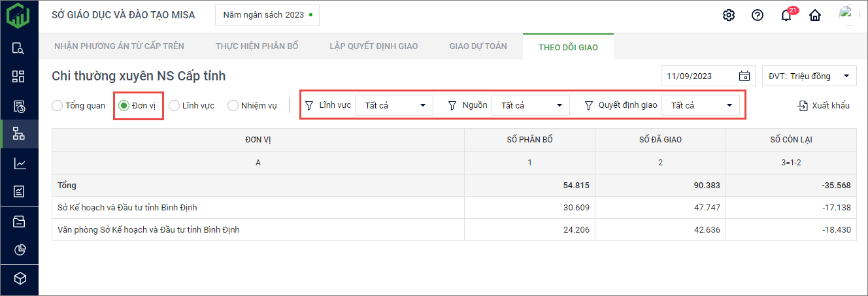This screenshot has width=868, height=296.
Task: Select the Lĩnh vực radio button
Action: pyautogui.click(x=175, y=105)
